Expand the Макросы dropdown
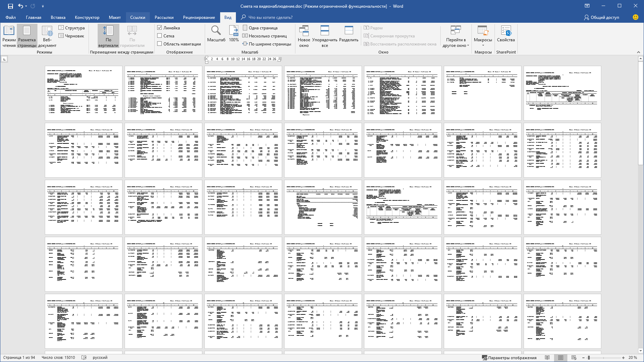 click(483, 45)
